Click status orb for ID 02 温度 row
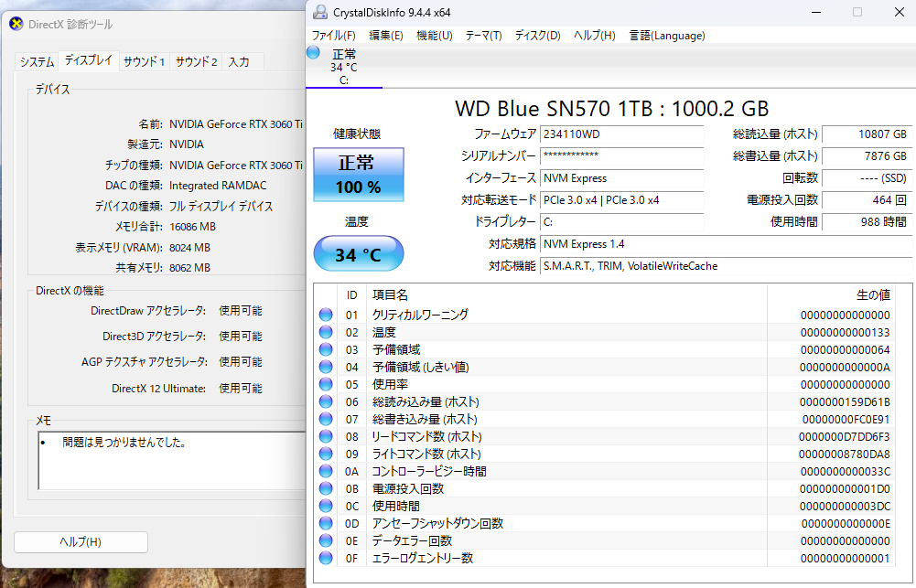 (x=326, y=332)
